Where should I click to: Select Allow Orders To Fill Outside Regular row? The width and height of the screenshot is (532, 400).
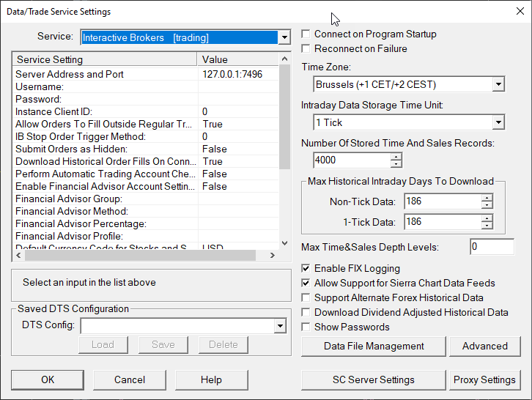click(x=146, y=124)
